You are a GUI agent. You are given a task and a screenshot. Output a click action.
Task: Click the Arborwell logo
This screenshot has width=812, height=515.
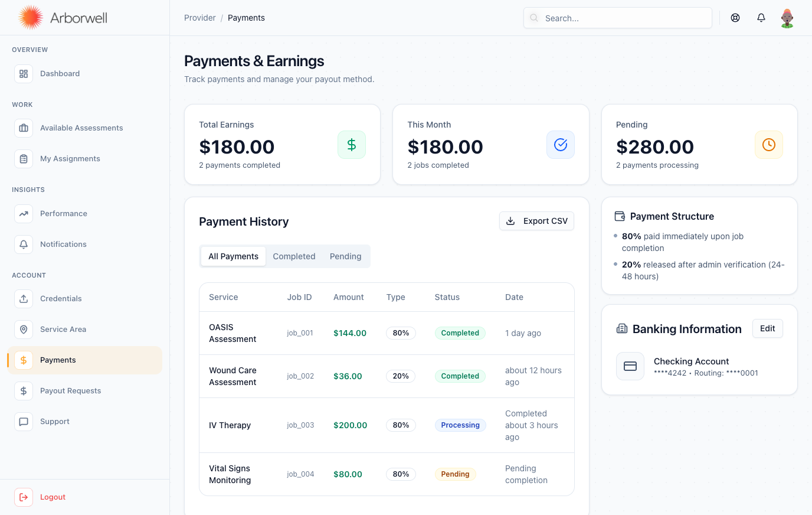63,18
